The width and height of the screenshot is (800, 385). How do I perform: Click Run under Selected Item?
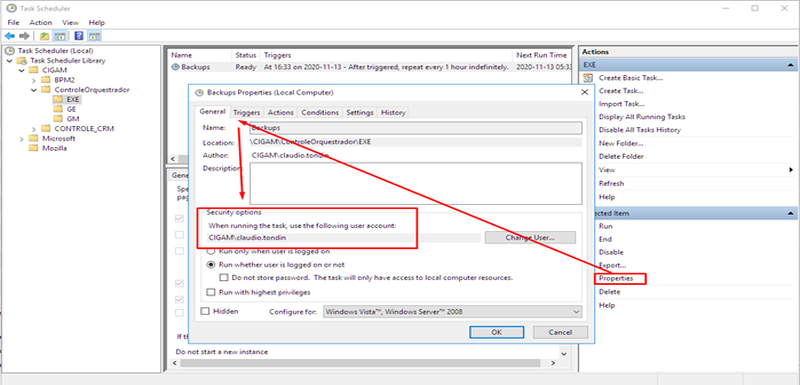606,226
